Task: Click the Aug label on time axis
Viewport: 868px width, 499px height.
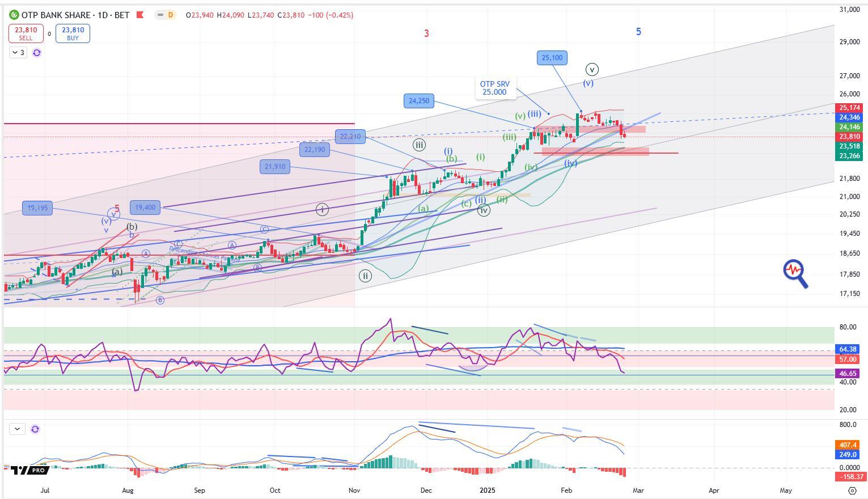Action: [x=128, y=490]
